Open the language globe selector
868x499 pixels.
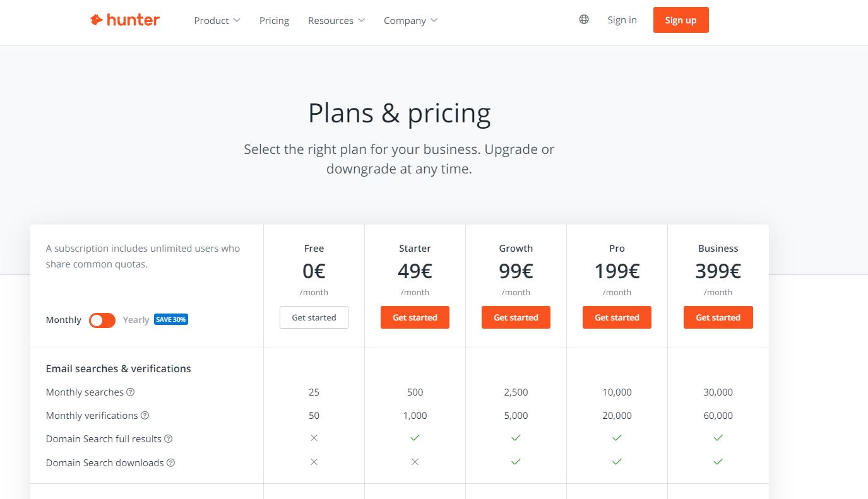tap(584, 20)
